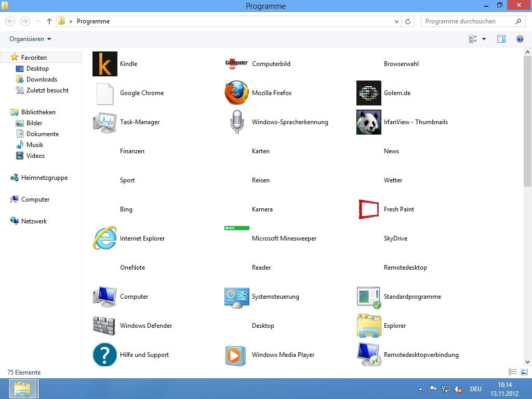
Task: Click the address bar Programme path
Action: pyautogui.click(x=93, y=21)
